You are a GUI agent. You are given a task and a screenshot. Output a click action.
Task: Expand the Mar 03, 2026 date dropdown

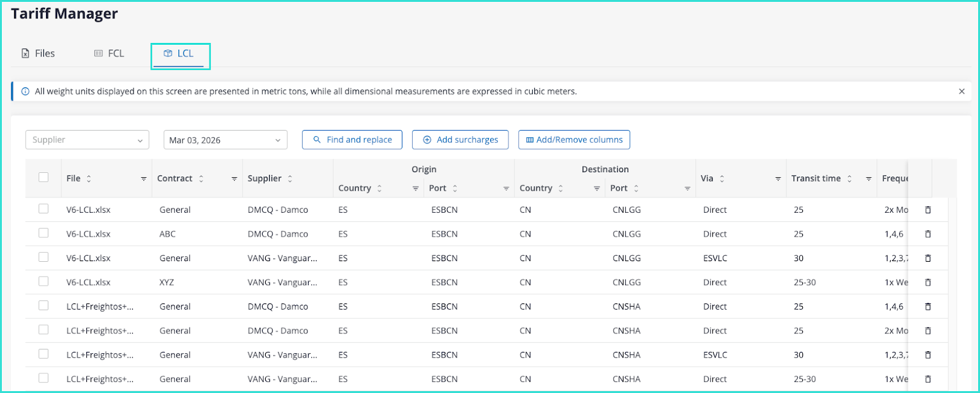[x=225, y=140]
